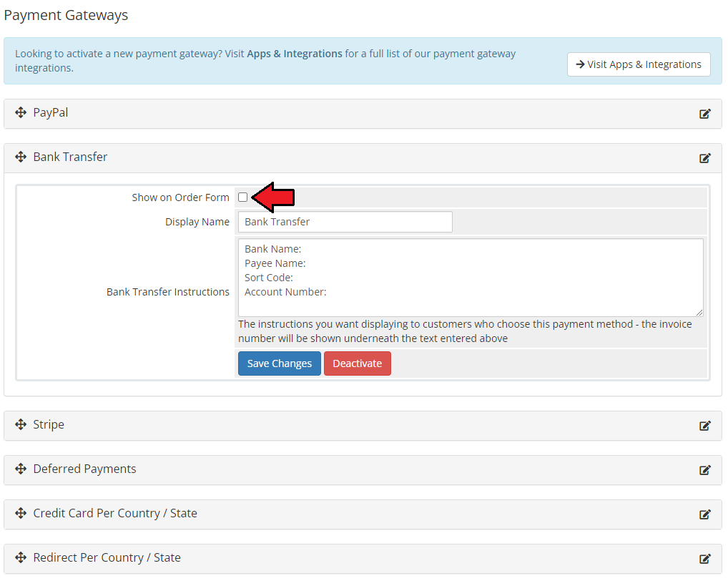Click the Show on Order Form label
Screen dimensions: 728x586
click(181, 197)
